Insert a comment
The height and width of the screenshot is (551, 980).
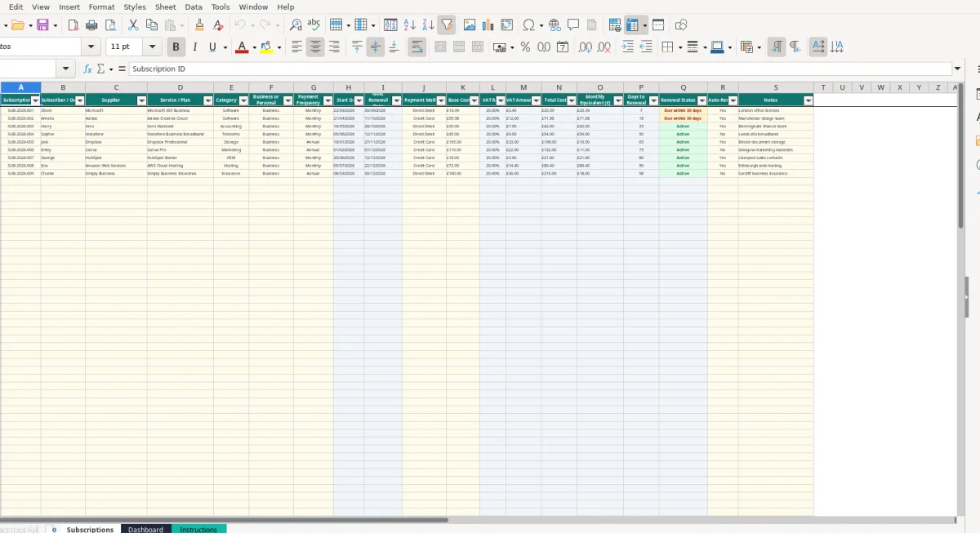[573, 25]
